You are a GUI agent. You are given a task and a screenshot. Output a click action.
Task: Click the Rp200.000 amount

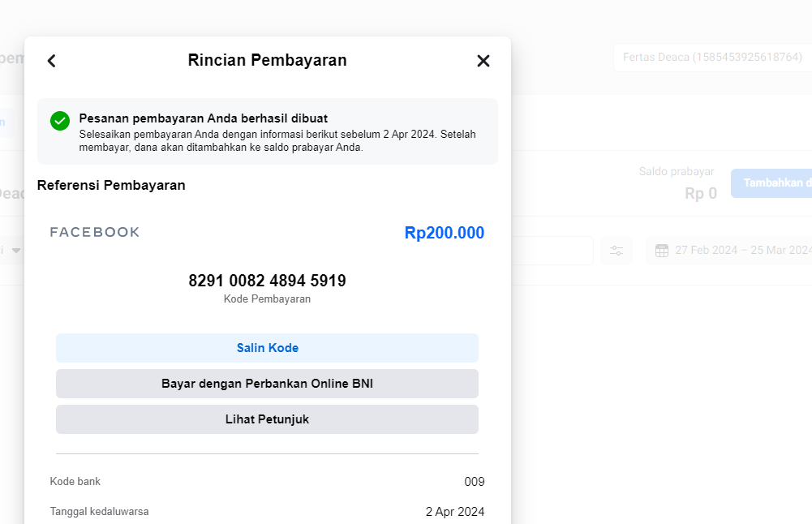tap(445, 233)
